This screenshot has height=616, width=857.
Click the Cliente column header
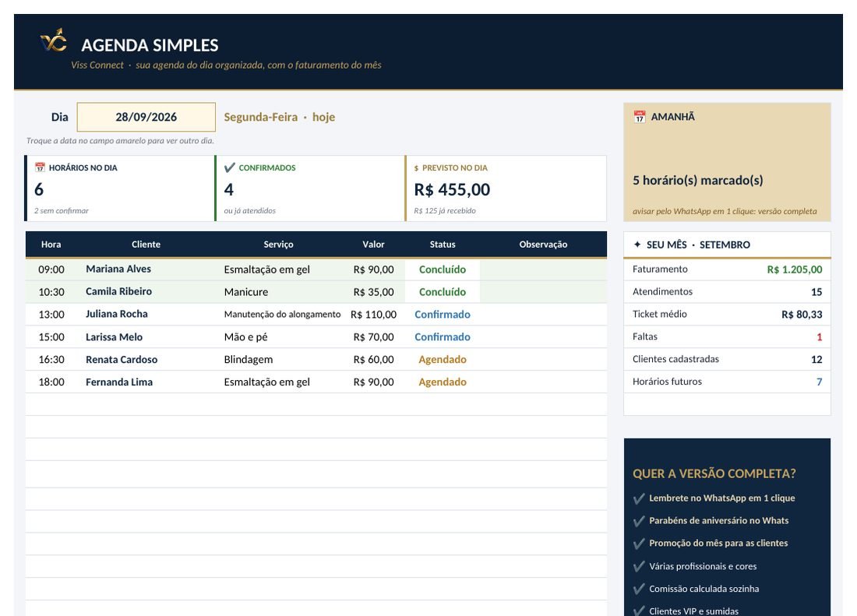pos(146,244)
